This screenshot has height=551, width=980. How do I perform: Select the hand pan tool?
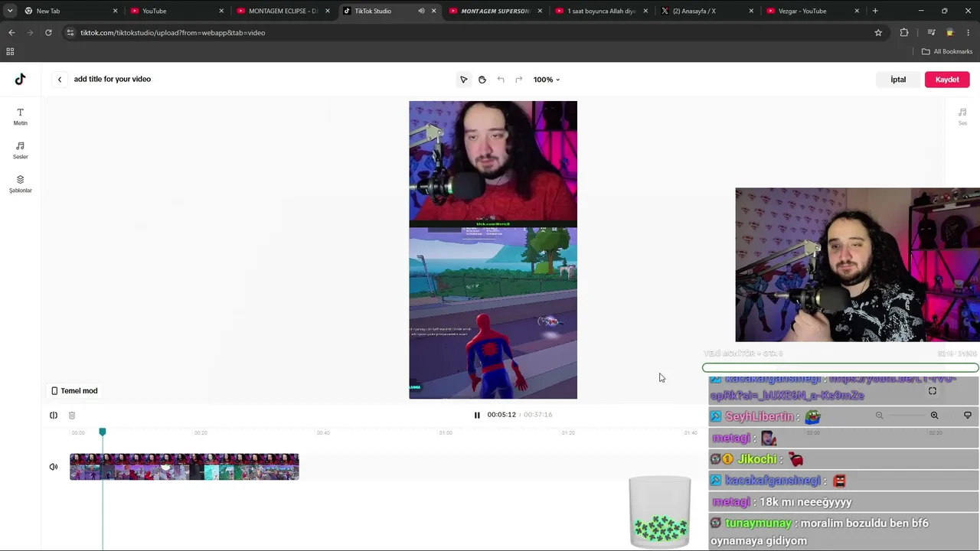(482, 80)
